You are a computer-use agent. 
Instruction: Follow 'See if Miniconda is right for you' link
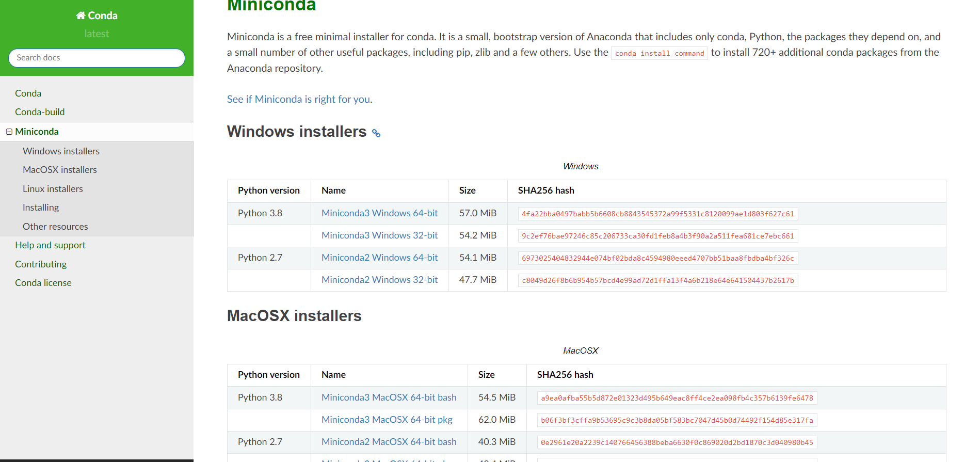tap(298, 99)
